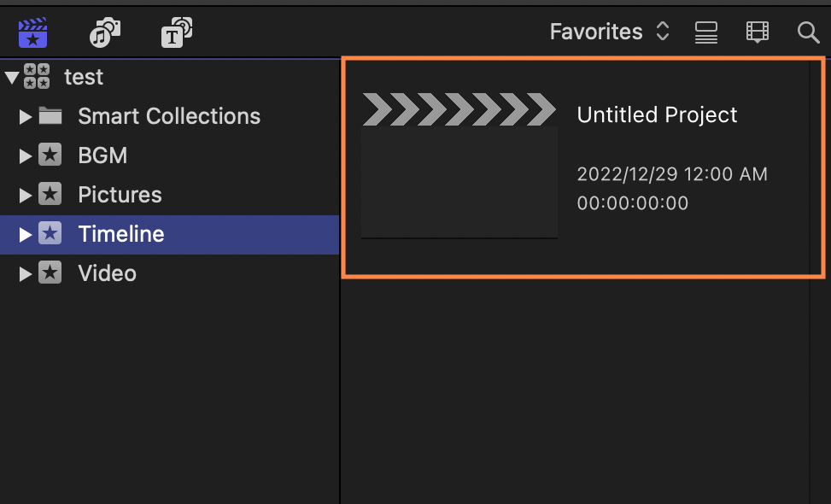831x504 pixels.
Task: Click the BGM event star icon
Action: [50, 155]
